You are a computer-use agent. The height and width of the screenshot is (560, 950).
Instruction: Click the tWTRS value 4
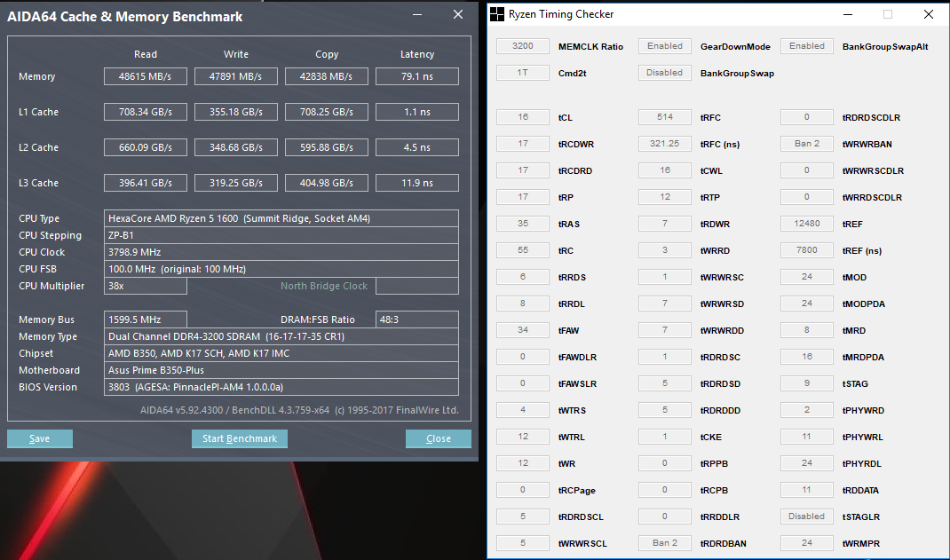pyautogui.click(x=523, y=410)
